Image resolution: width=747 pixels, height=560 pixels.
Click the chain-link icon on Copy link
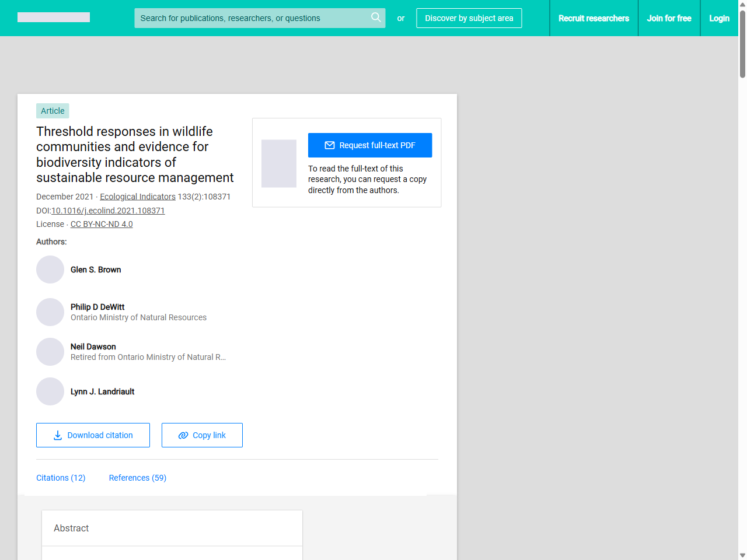click(183, 435)
